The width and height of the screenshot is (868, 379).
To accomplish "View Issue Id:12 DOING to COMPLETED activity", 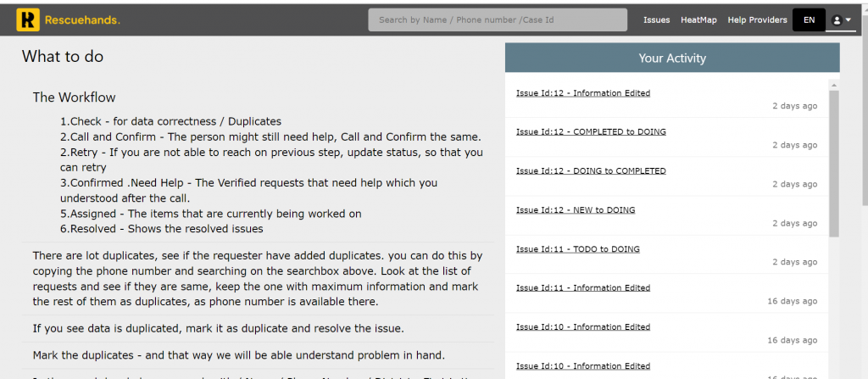I will (x=591, y=171).
